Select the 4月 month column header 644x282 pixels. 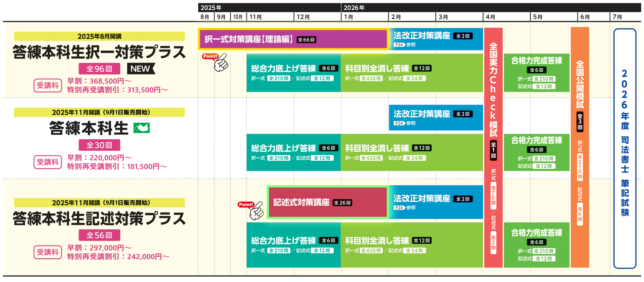point(490,17)
